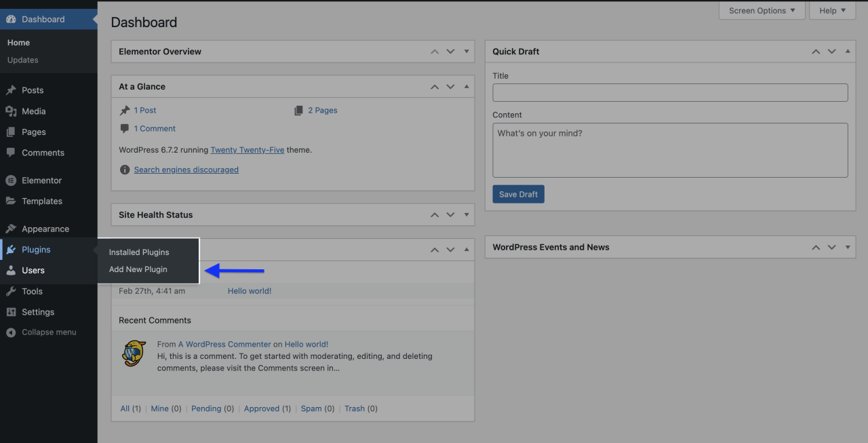Image resolution: width=868 pixels, height=443 pixels.
Task: Select Add New Plugin from submenu
Action: [138, 269]
